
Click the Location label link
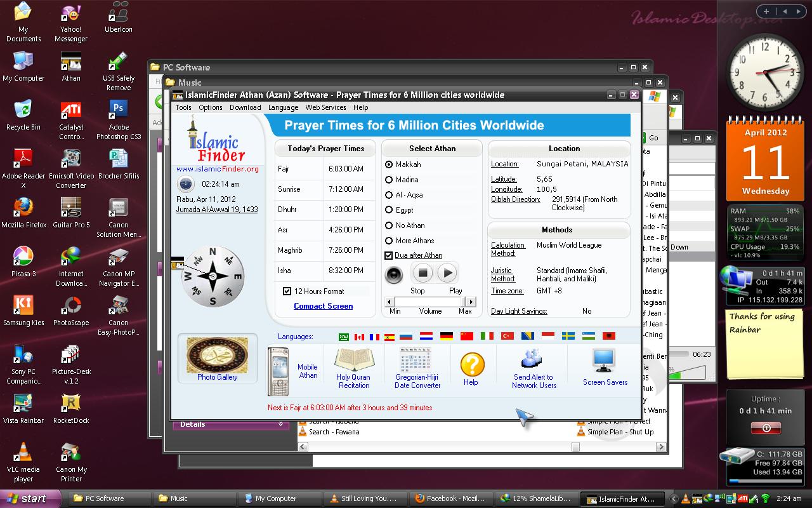click(x=505, y=164)
